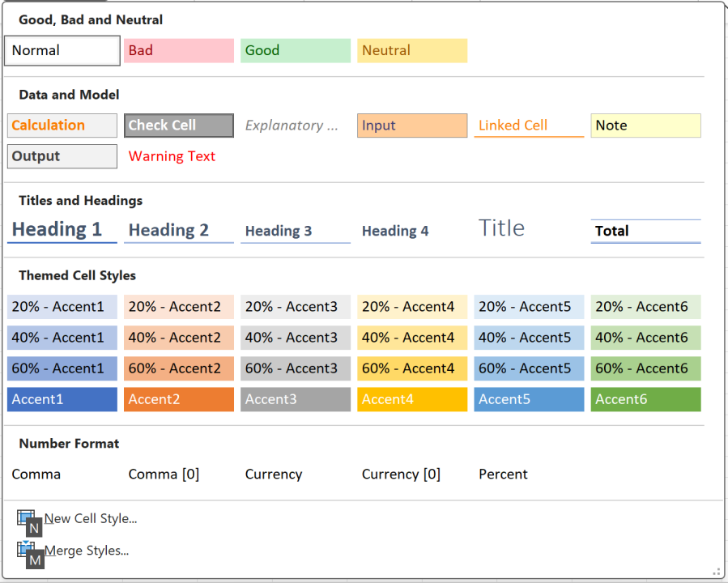The image size is (728, 583).
Task: Choose the Normal cell style
Action: 62,50
